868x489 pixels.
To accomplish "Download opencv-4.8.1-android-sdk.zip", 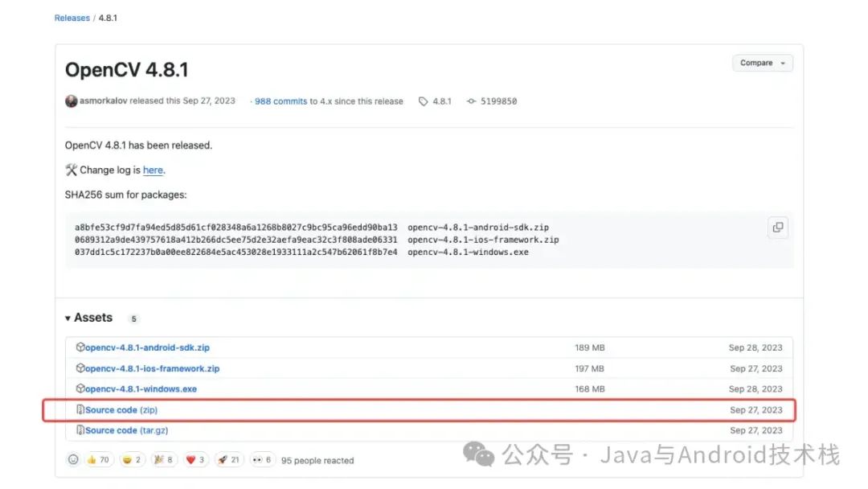I will (x=147, y=347).
